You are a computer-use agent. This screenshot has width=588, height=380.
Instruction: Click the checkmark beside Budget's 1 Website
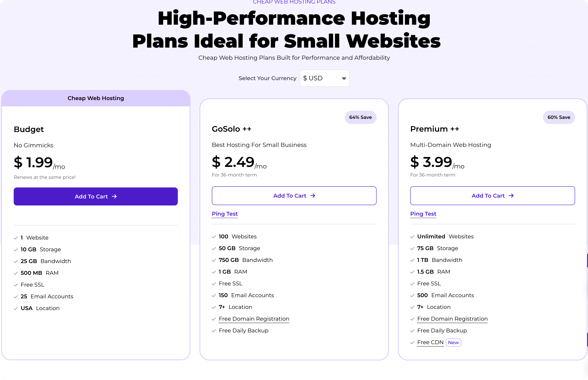tap(16, 238)
